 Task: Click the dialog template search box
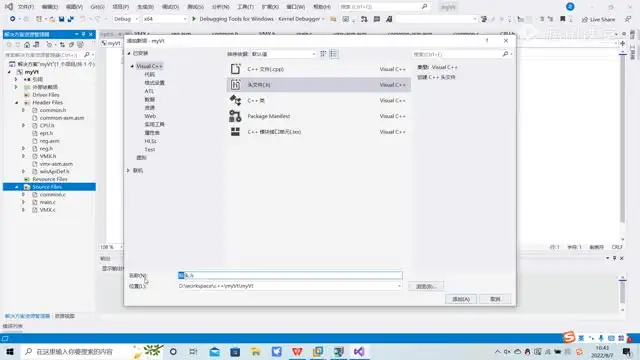(457, 54)
